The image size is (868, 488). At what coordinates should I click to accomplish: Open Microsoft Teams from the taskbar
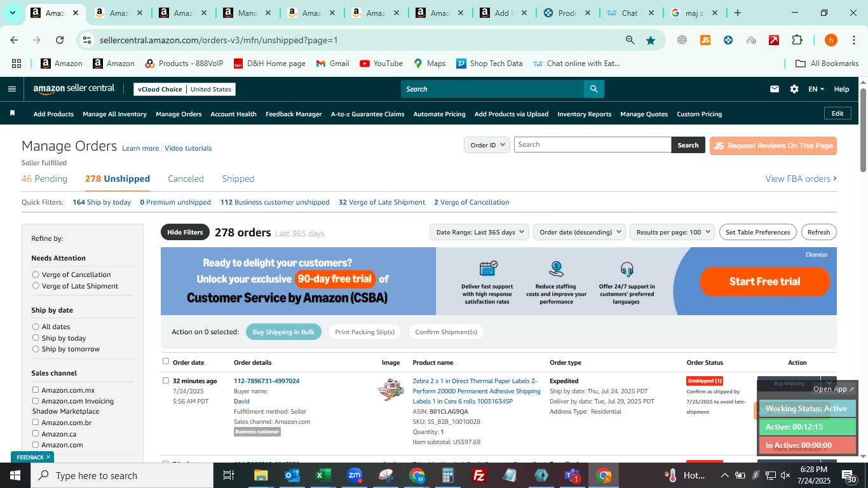tap(573, 475)
